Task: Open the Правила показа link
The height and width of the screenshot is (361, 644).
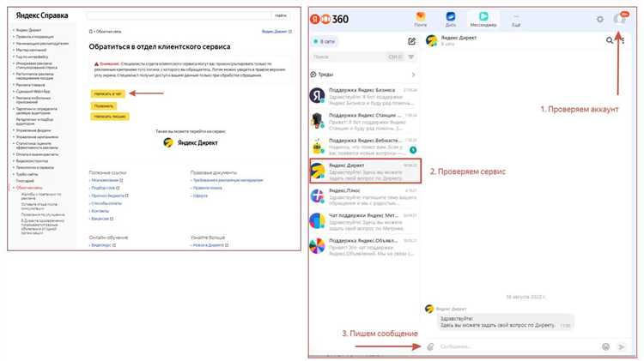Action: coord(206,188)
